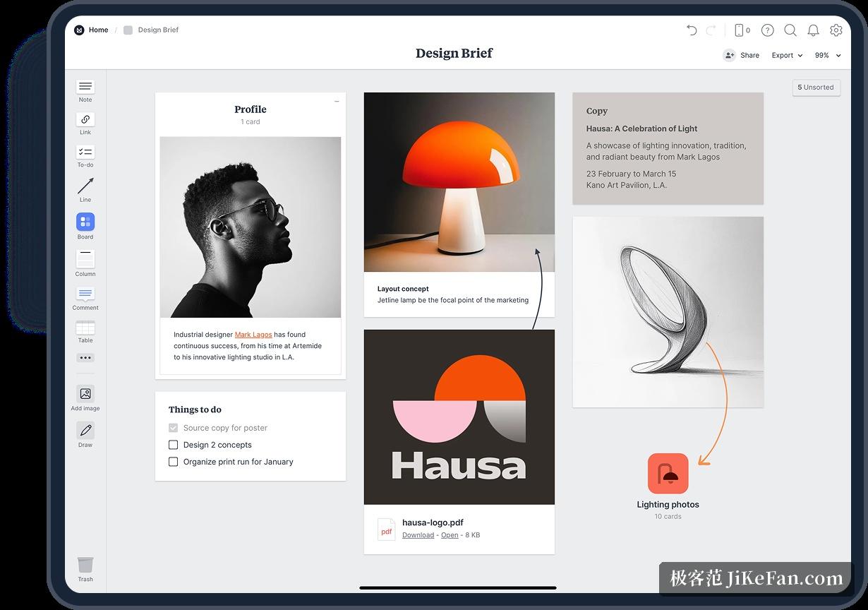Click the redo arrow

coord(711,30)
